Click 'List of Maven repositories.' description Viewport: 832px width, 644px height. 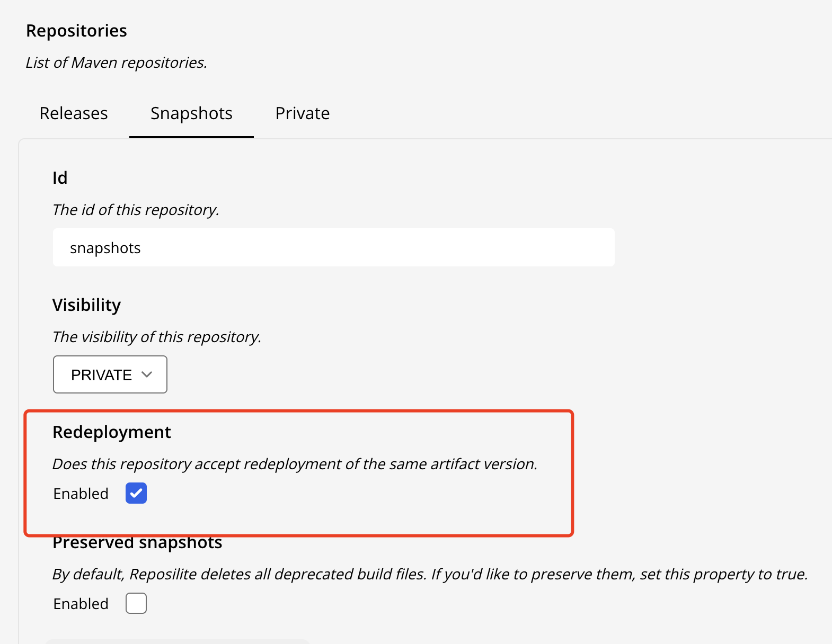(116, 62)
